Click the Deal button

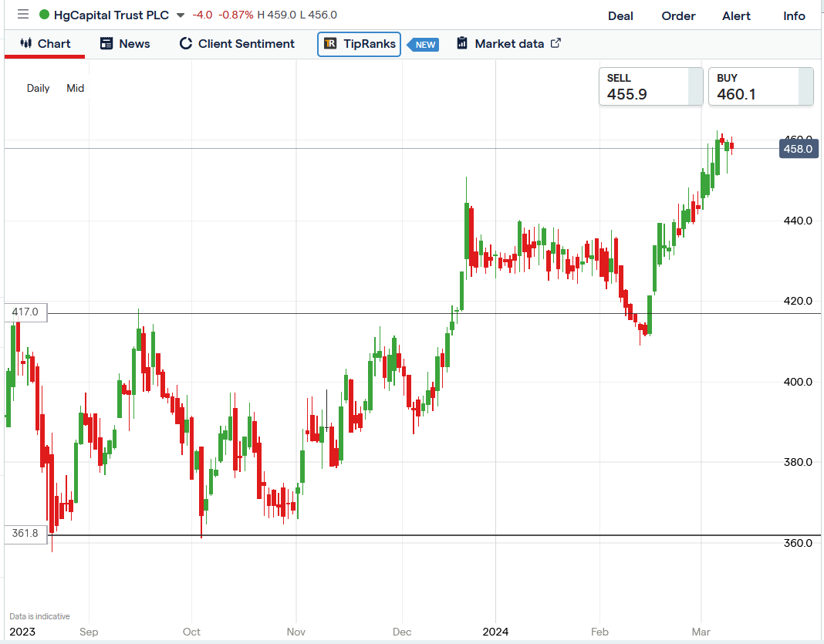[x=620, y=15]
